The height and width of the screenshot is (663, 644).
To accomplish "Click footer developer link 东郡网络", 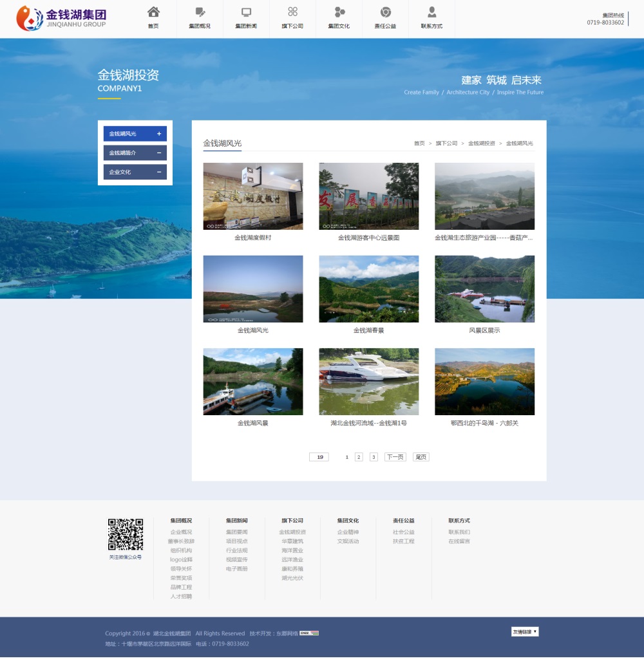I will point(287,633).
